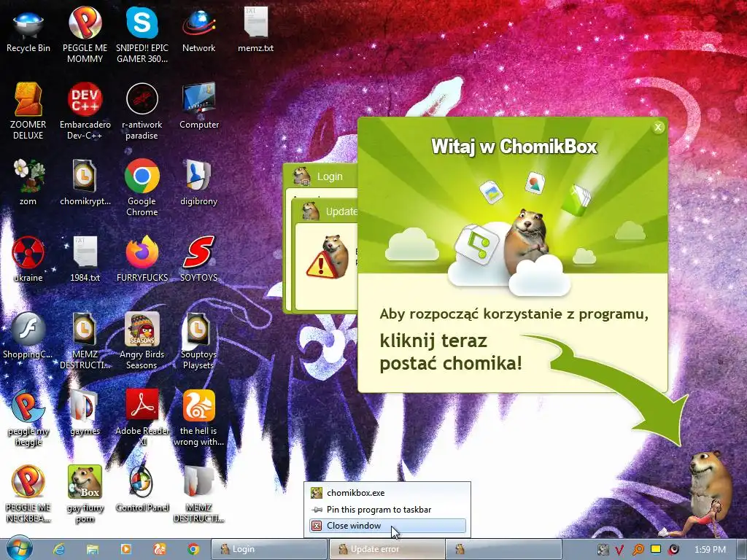Select the Control Panel desktop icon
The height and width of the screenshot is (560, 747).
coord(142,489)
